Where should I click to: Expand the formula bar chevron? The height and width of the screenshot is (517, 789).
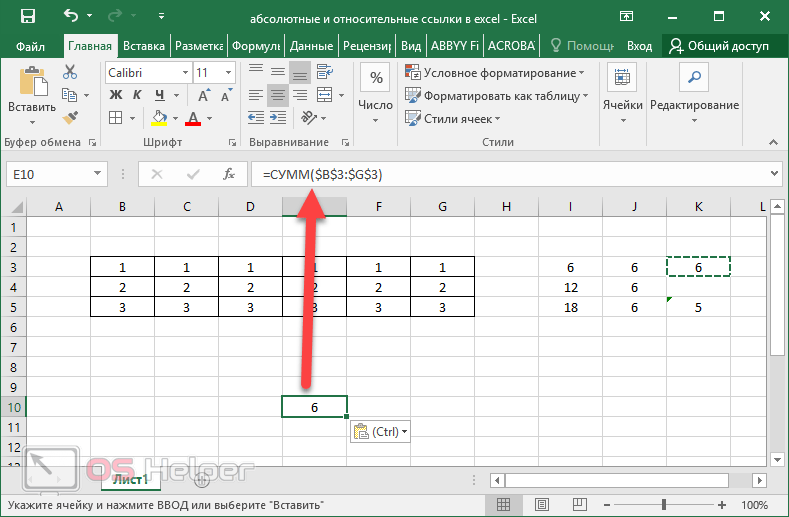pyautogui.click(x=774, y=174)
